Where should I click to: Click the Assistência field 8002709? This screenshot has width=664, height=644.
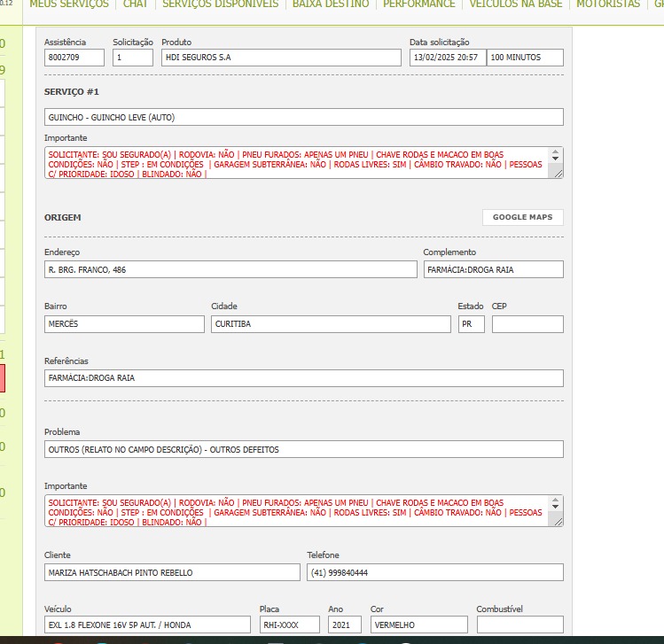[x=74, y=58]
